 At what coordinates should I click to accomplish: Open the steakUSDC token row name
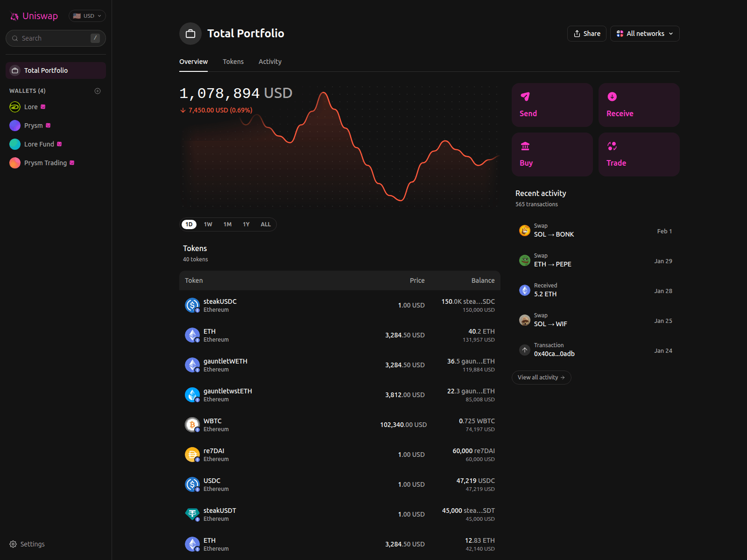coord(220,301)
